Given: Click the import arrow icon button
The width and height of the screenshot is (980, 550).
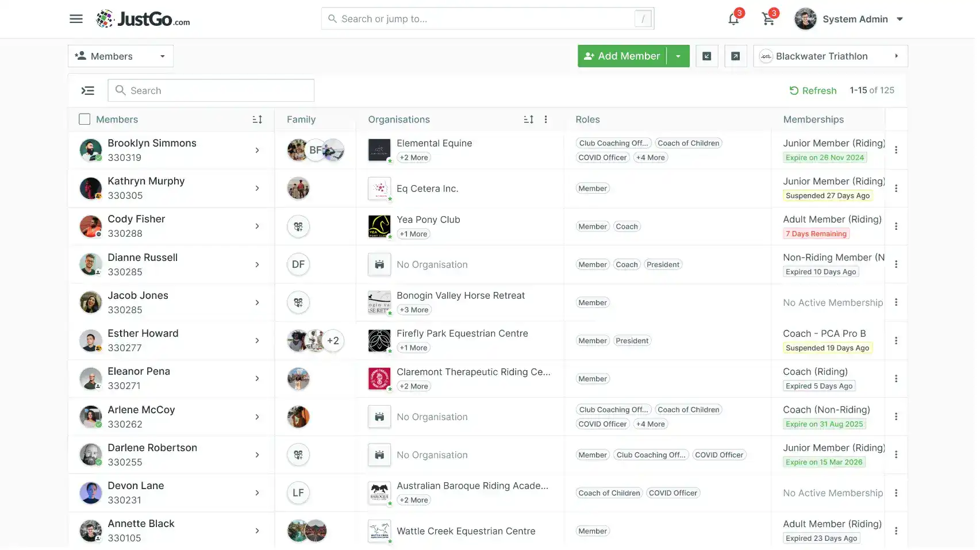Looking at the screenshot, I should coord(707,56).
